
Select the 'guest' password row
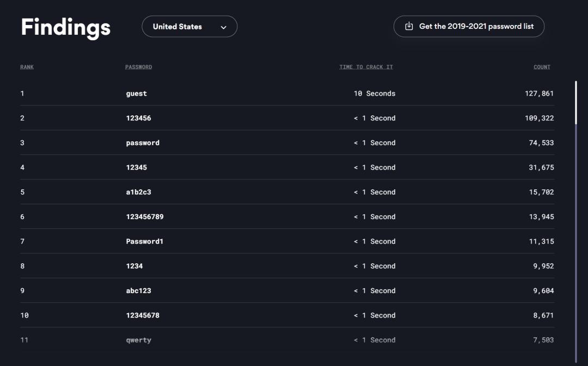(x=136, y=94)
